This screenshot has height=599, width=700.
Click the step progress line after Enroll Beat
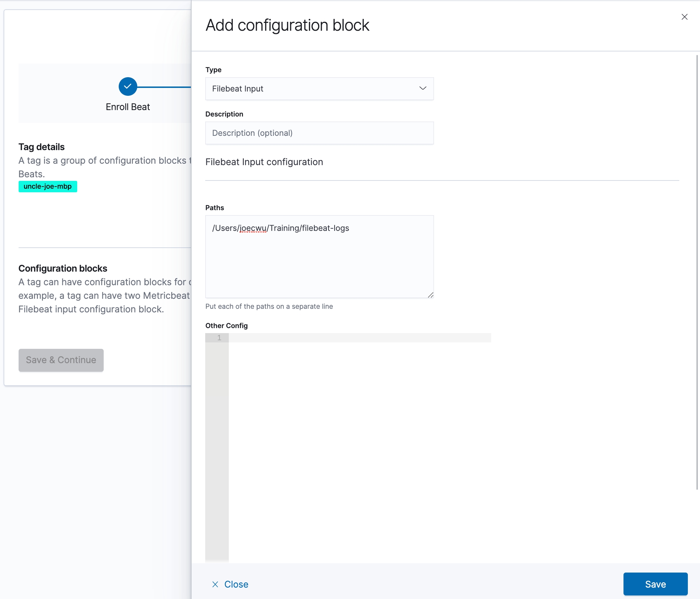pyautogui.click(x=164, y=87)
